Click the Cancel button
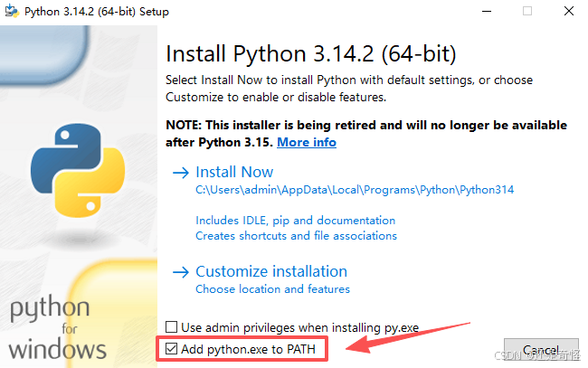Screen dimensions: 588x368 pyautogui.click(x=541, y=350)
